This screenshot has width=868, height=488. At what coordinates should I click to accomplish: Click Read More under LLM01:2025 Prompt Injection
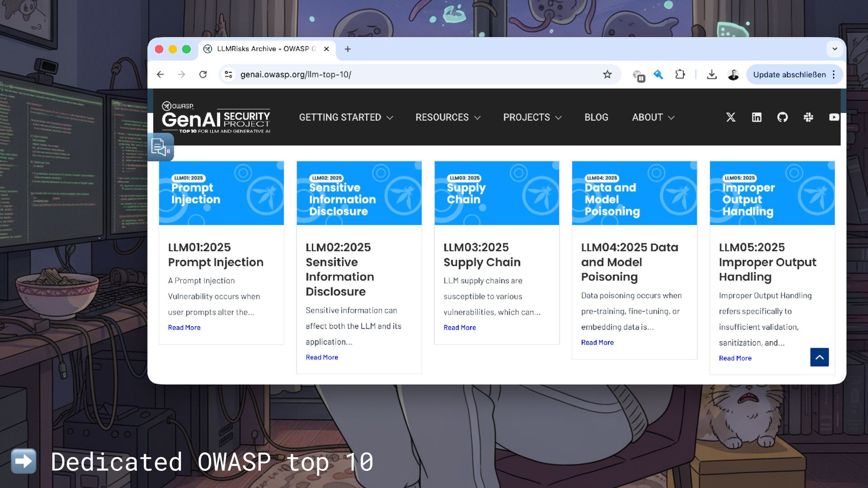tap(184, 328)
